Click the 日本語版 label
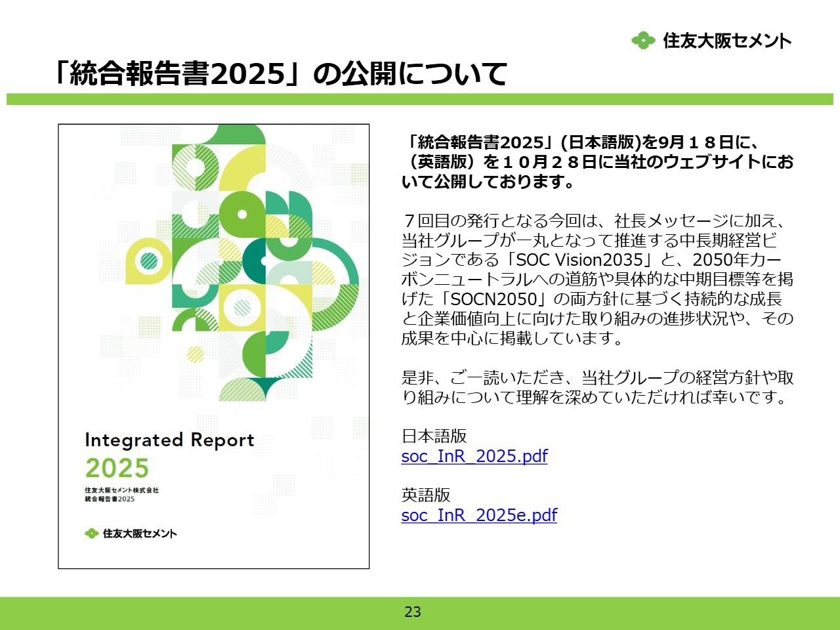This screenshot has height=630, width=840. coord(434,436)
